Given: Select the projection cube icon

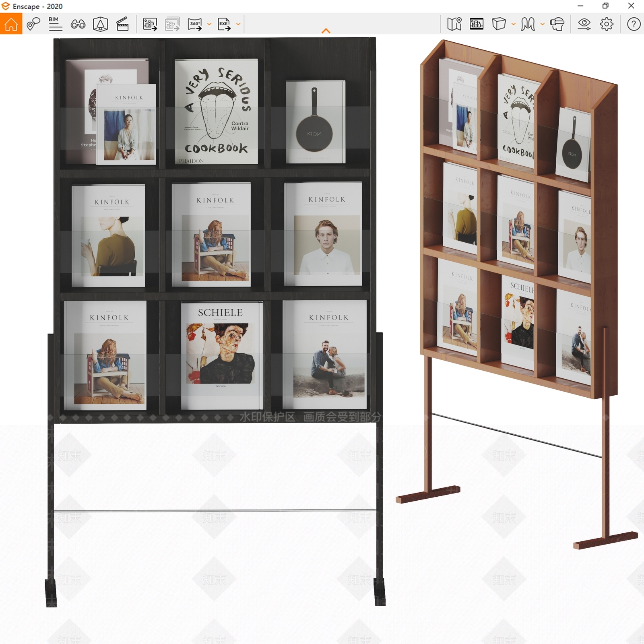Looking at the screenshot, I should coord(499,24).
